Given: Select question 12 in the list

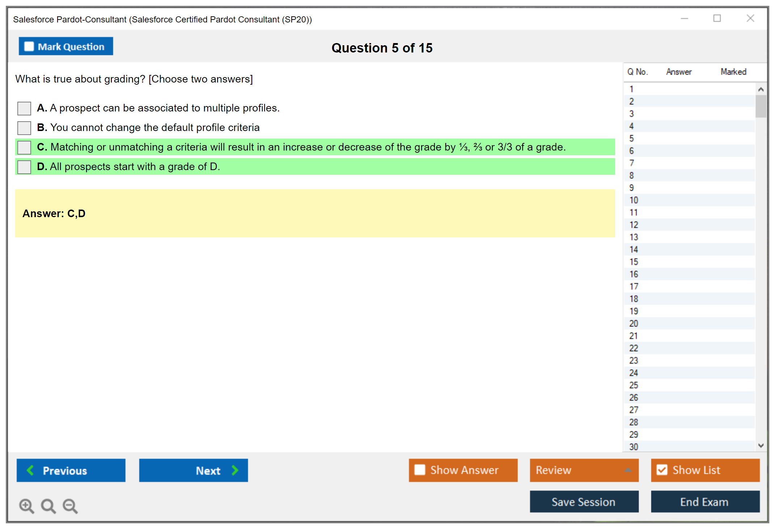Looking at the screenshot, I should pyautogui.click(x=634, y=225).
